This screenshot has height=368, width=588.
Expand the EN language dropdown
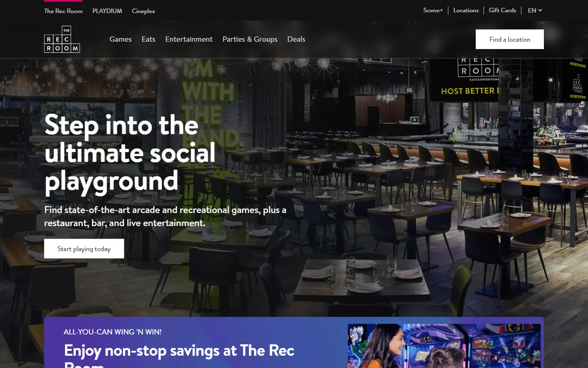point(535,10)
